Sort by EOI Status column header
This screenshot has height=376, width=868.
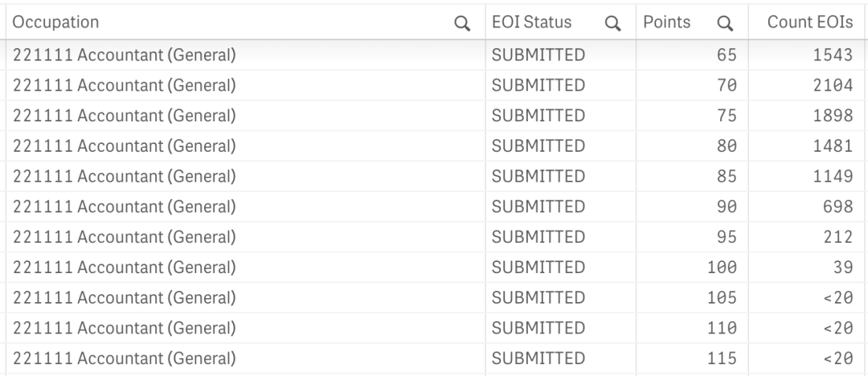[531, 22]
